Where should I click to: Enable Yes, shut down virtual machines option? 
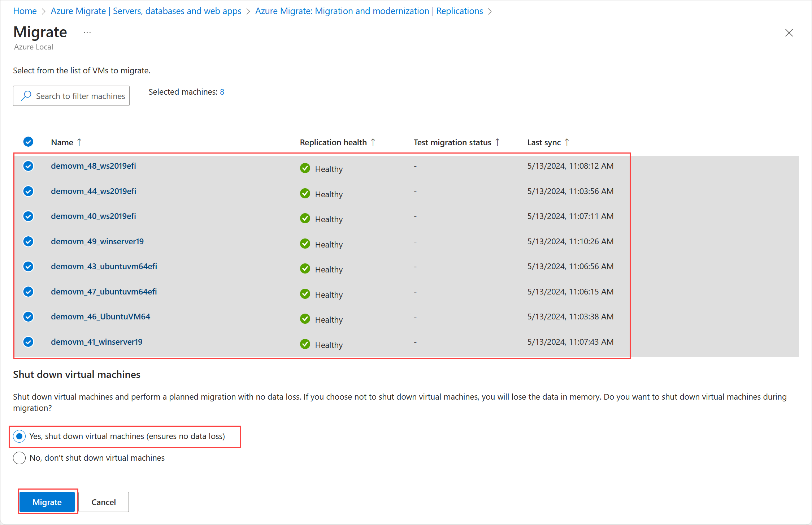click(19, 436)
